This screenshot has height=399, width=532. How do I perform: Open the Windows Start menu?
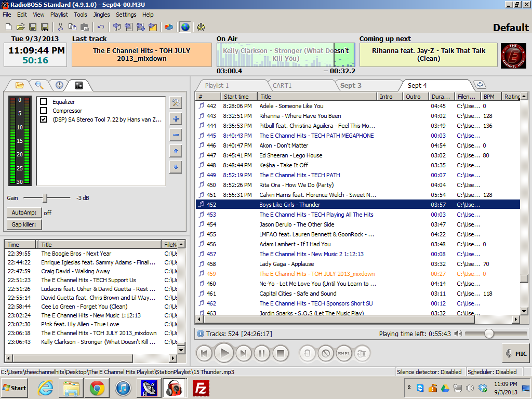coord(15,388)
